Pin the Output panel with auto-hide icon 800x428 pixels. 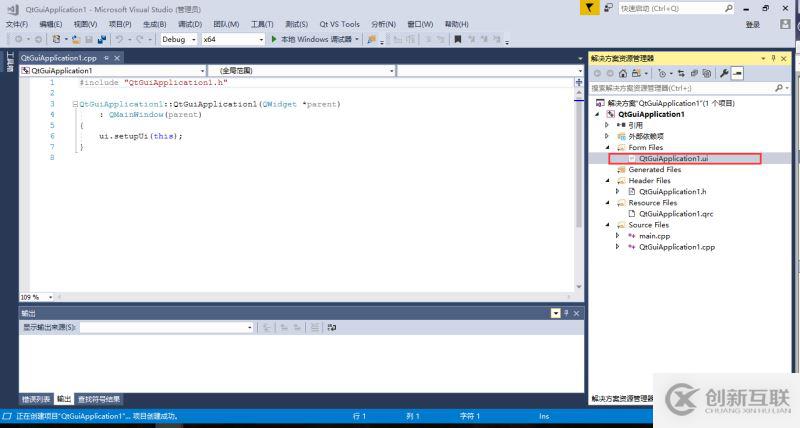coord(566,313)
